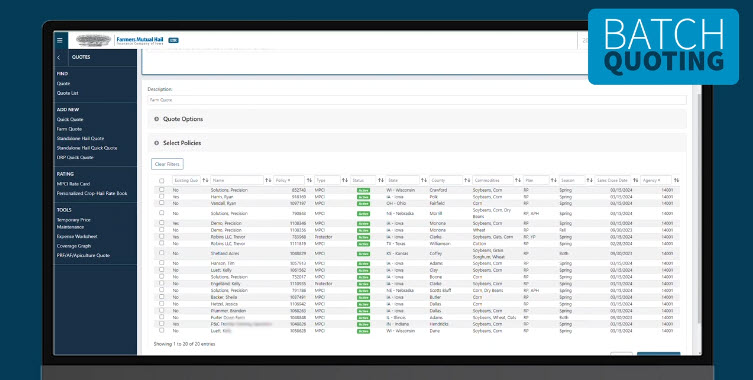753x380 pixels.
Task: Sort table by Name column arrows
Action: (268, 180)
